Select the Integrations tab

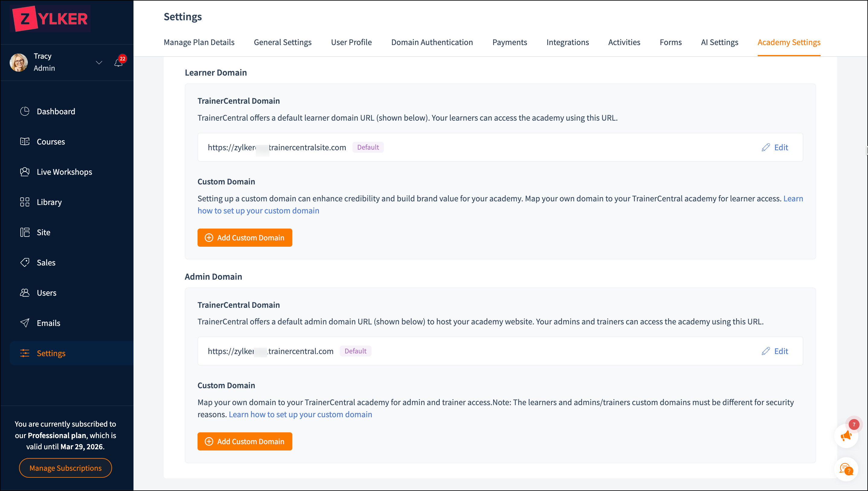pyautogui.click(x=567, y=43)
